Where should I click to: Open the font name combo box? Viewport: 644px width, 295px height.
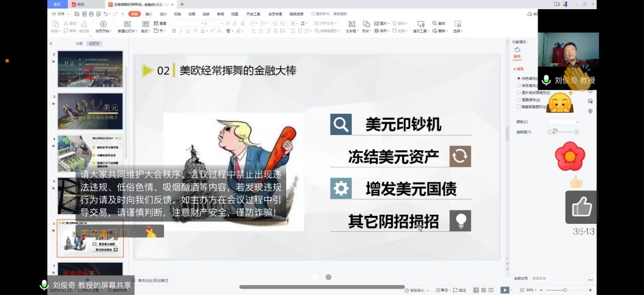pos(187,24)
